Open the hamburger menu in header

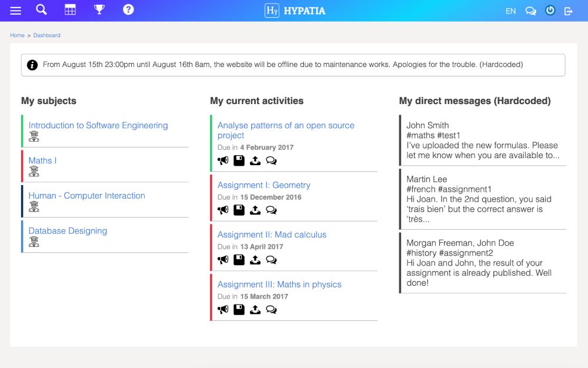point(15,11)
